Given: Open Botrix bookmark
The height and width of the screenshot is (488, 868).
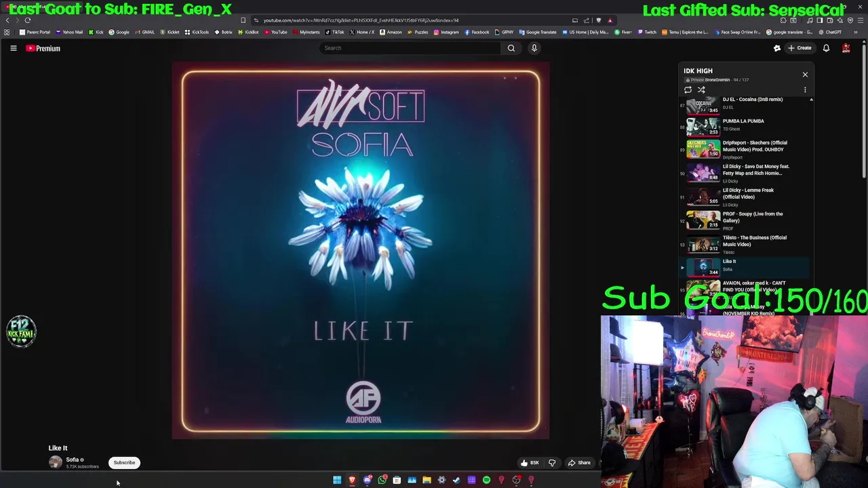Looking at the screenshot, I should click(x=224, y=32).
